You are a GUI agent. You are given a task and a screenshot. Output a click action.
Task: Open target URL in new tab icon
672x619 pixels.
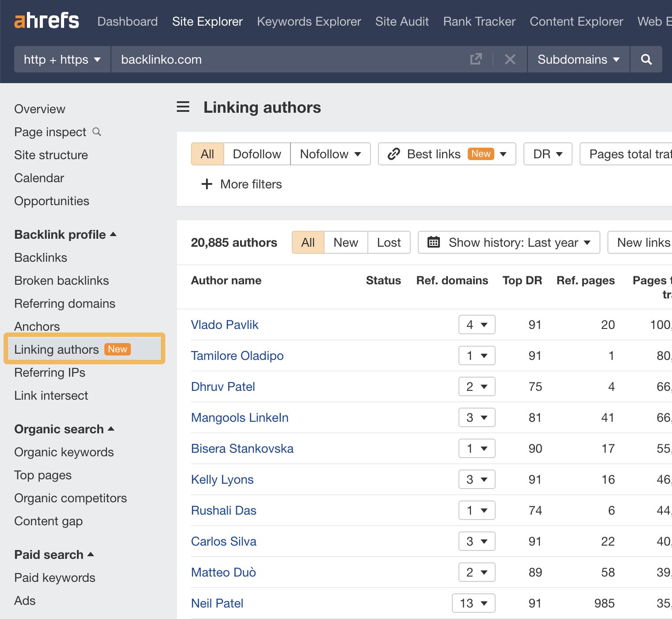click(475, 59)
